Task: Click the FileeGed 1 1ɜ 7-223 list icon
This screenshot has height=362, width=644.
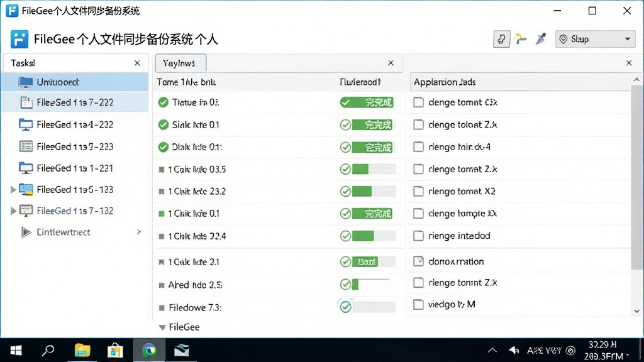Action: point(26,146)
